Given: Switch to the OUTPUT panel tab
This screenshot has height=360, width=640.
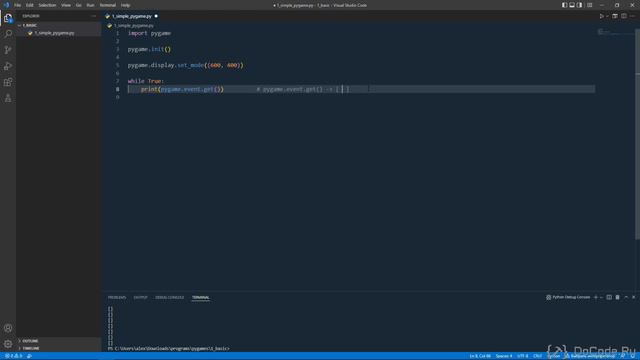Looking at the screenshot, I should tap(140, 297).
